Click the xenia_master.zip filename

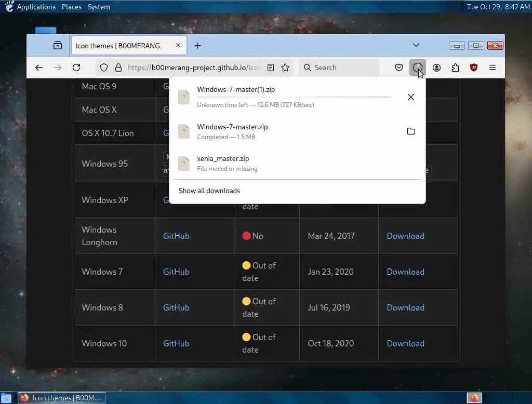pos(223,158)
